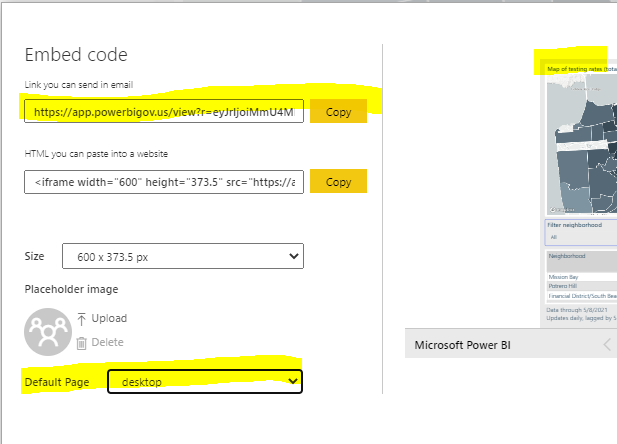The image size is (617, 444).
Task: Click the Default Page label
Action: 57,382
